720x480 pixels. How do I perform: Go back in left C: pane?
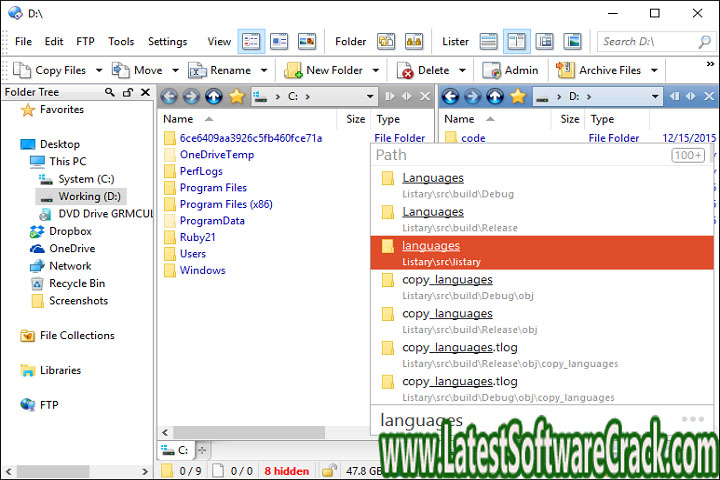point(169,96)
